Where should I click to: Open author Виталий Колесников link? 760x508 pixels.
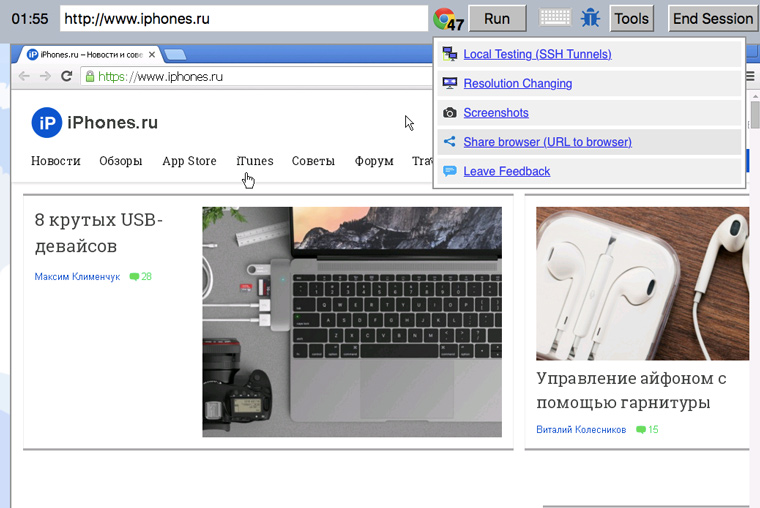581,429
